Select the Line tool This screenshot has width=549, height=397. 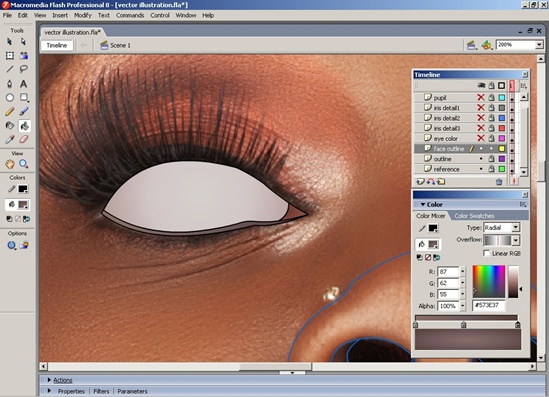(x=9, y=69)
